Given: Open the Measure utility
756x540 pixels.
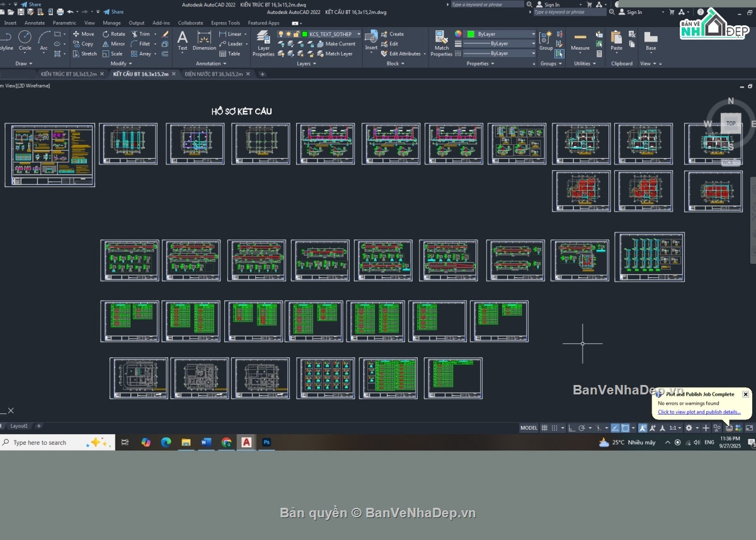Looking at the screenshot, I should point(580,40).
